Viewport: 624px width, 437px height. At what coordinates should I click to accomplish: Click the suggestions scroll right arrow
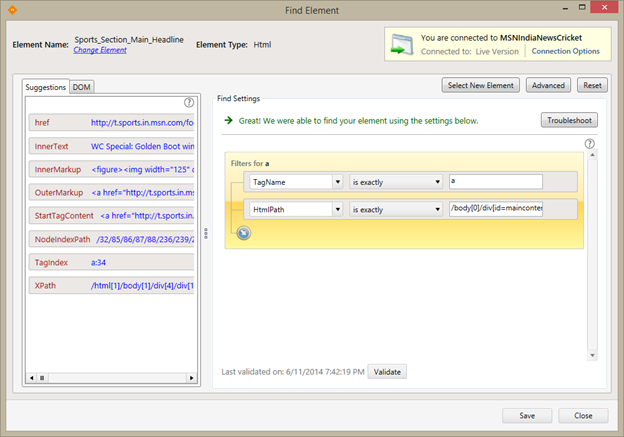pyautogui.click(x=195, y=377)
